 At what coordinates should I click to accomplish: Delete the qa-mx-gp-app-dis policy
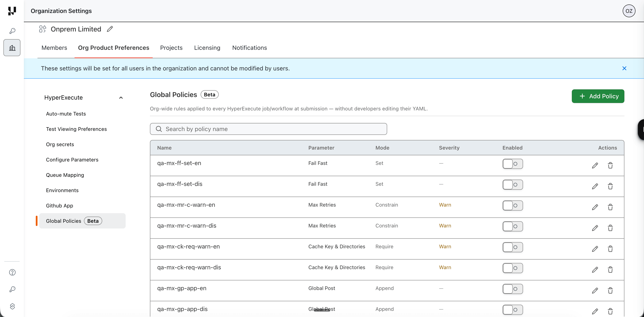[x=610, y=311]
